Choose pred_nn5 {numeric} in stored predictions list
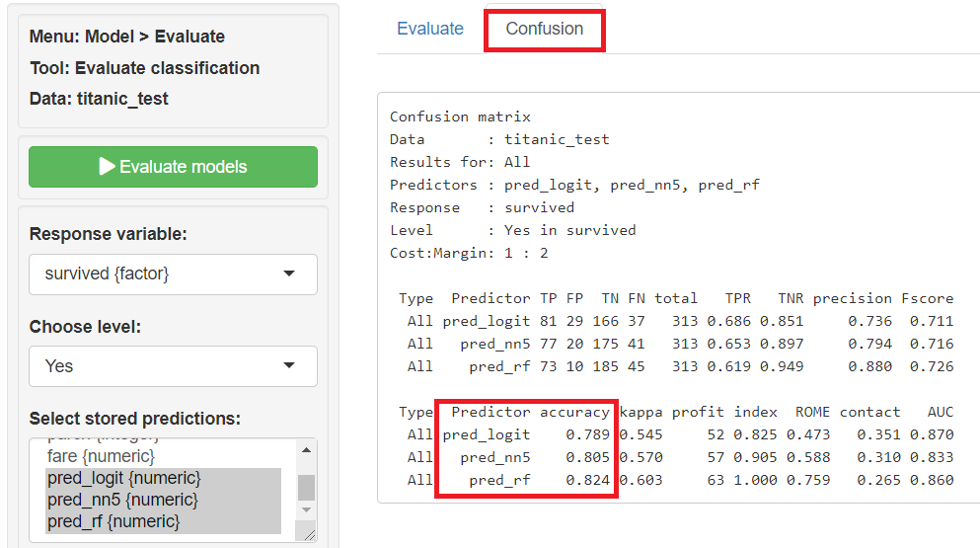This screenshot has width=980, height=548. pyautogui.click(x=120, y=500)
